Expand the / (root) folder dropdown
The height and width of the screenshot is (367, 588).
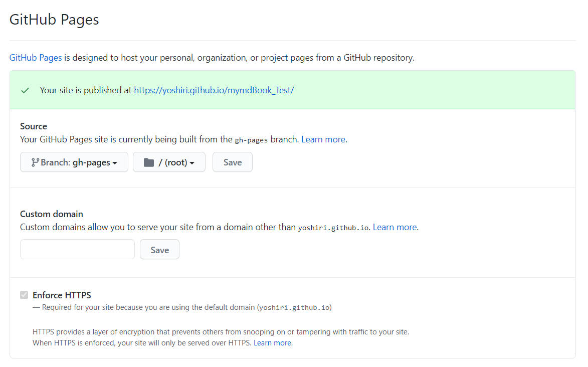point(169,162)
